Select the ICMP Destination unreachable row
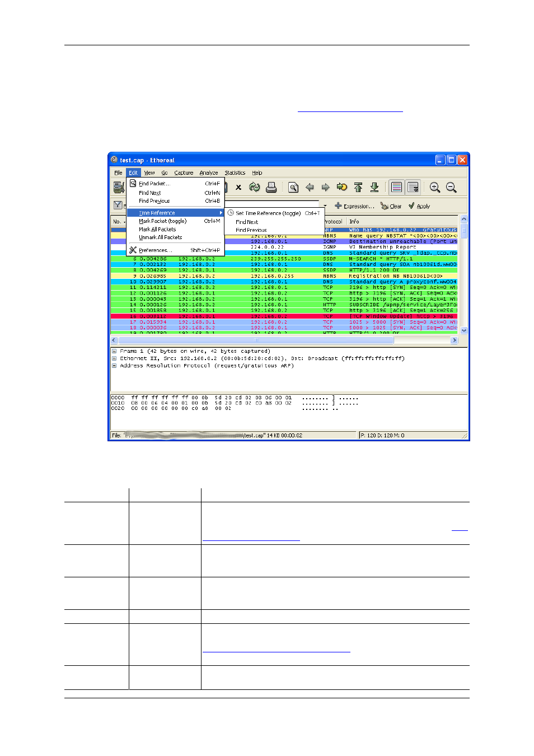 pos(341,241)
